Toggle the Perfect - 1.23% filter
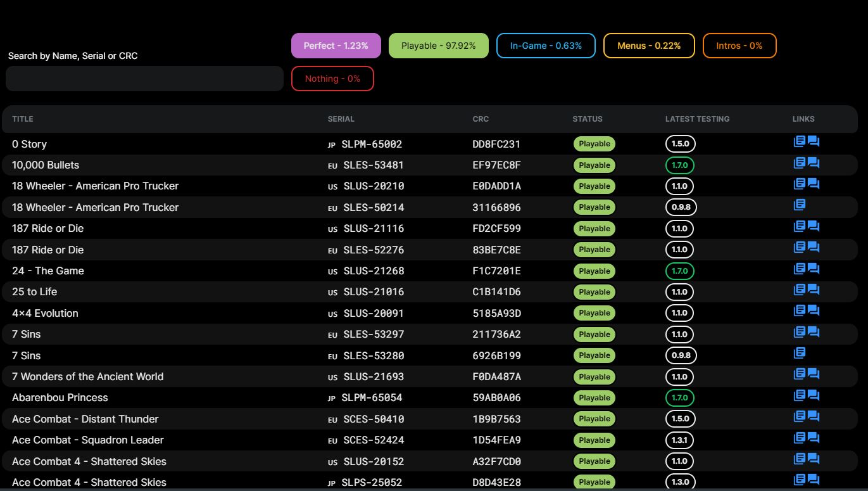 coord(336,46)
